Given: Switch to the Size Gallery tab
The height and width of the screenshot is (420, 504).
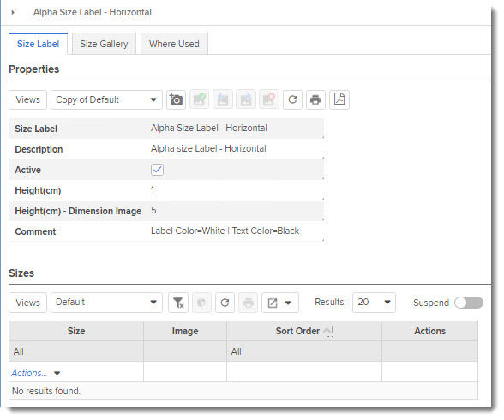Looking at the screenshot, I should click(x=105, y=44).
